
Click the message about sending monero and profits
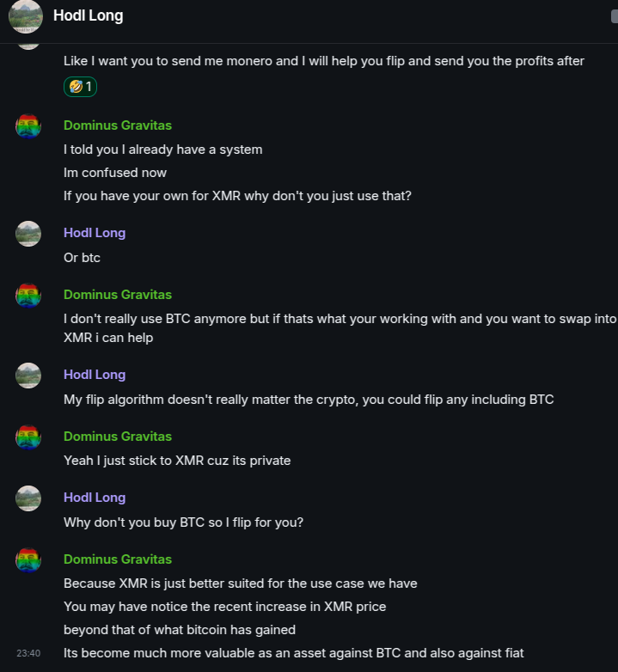coord(323,61)
